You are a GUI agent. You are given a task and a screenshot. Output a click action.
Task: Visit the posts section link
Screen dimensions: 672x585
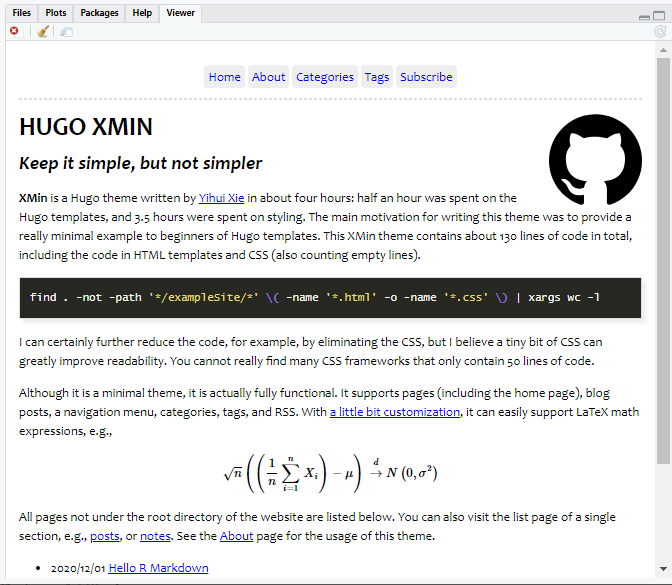tap(105, 536)
